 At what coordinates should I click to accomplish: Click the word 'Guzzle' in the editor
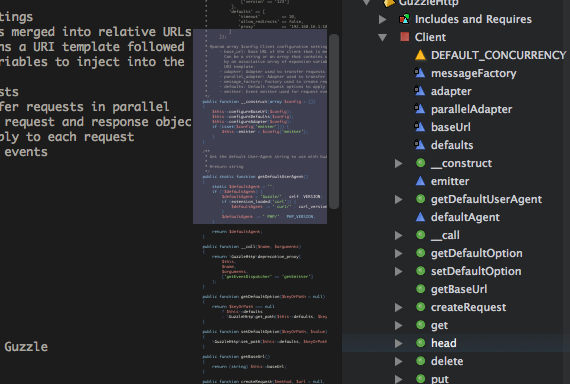tap(26, 347)
